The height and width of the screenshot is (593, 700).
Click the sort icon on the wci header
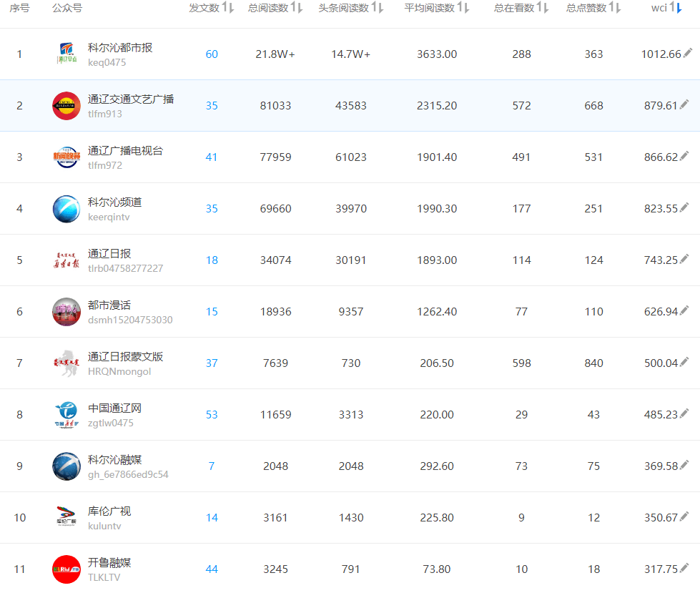(x=677, y=8)
